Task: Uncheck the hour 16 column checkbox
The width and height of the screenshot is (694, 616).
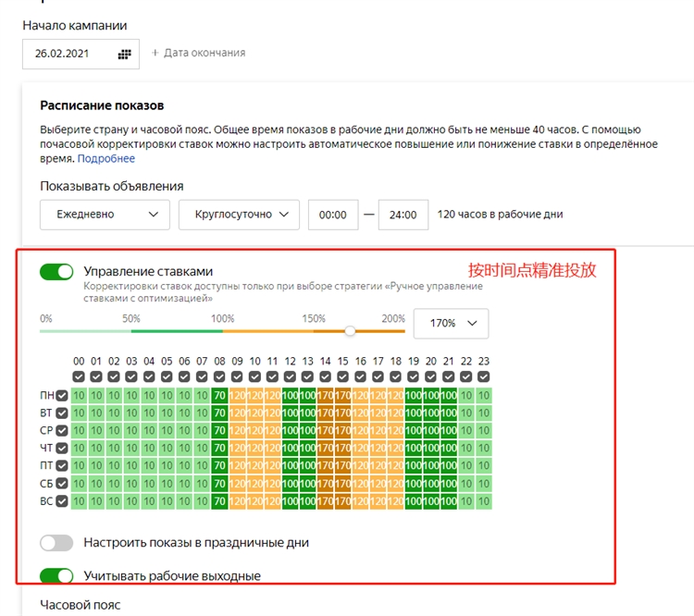Action: point(361,377)
